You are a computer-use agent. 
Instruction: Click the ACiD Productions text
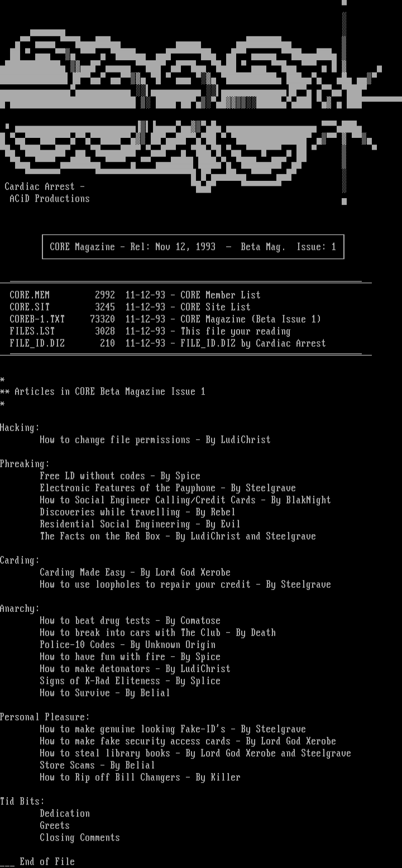click(49, 199)
